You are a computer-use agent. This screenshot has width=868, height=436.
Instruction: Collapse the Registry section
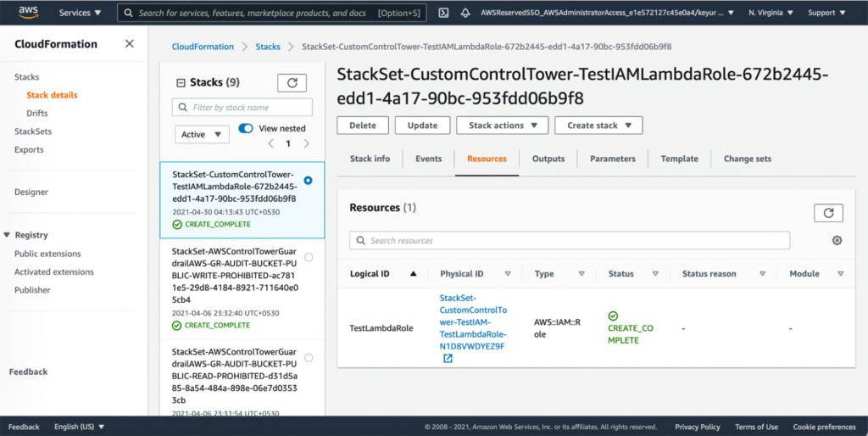7,235
